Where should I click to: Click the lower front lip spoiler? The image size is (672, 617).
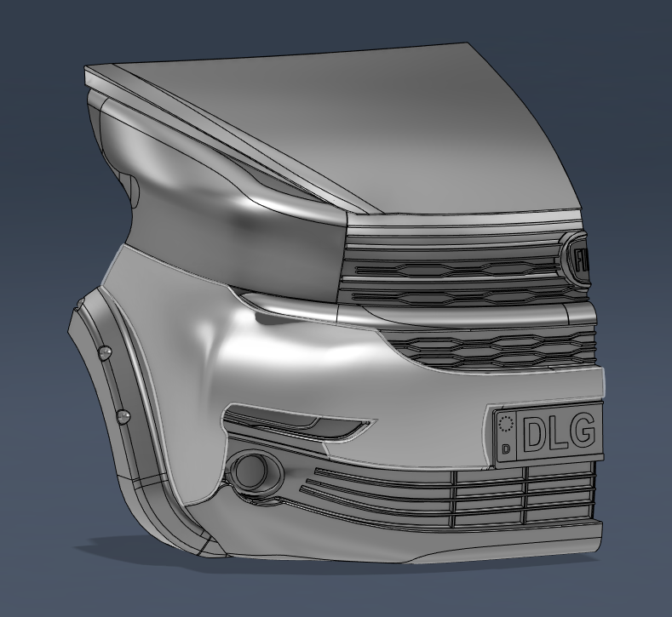click(x=383, y=545)
